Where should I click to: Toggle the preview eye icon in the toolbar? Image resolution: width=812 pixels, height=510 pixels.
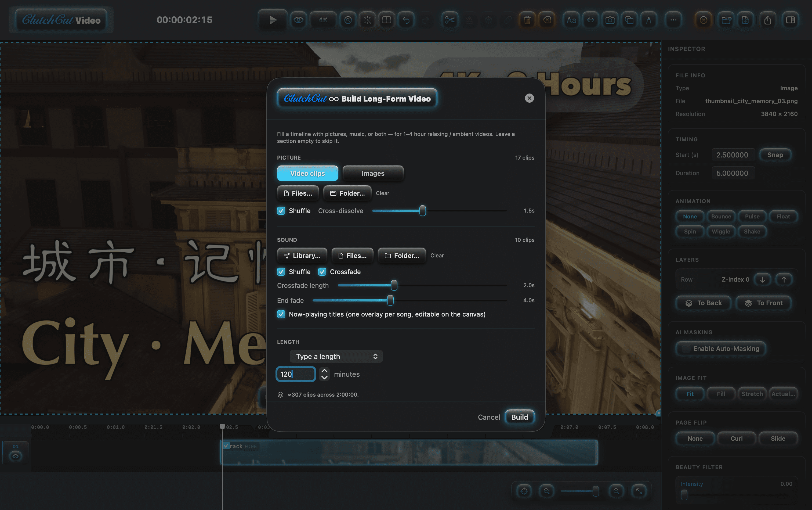coord(298,20)
